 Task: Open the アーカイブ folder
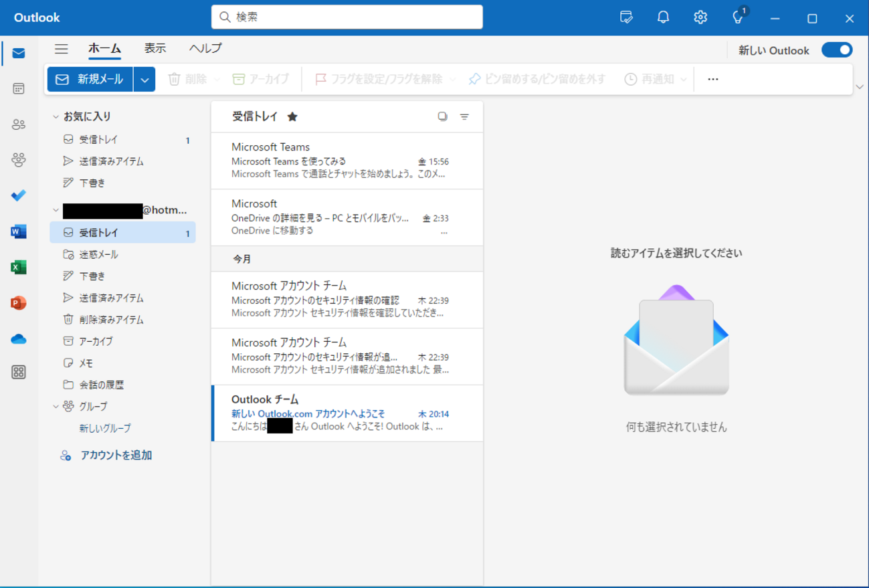point(123,341)
